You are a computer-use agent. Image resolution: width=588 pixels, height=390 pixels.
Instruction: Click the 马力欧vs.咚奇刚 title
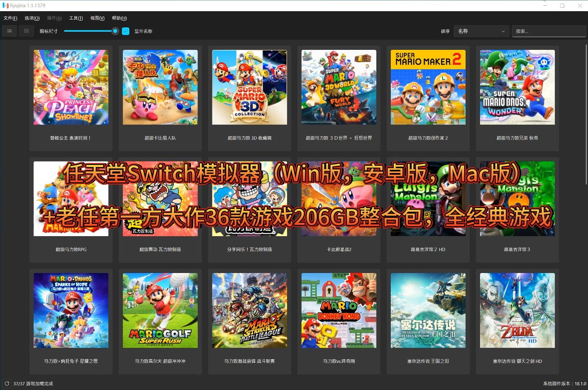[339, 361]
